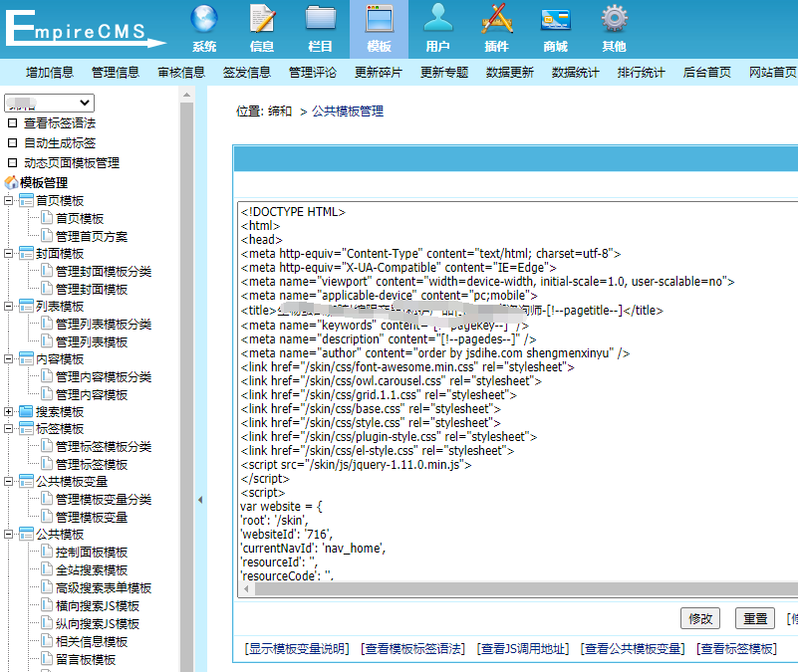Click the 公共模板变量 folder icon
This screenshot has height=672, width=798.
click(x=26, y=481)
